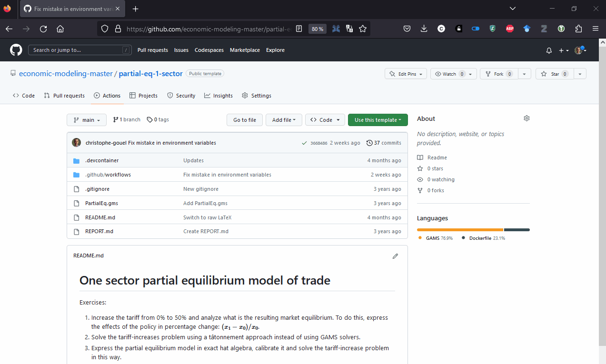Screen dimensions: 606x364
Task: Expand the Add file dropdown
Action: 284,120
